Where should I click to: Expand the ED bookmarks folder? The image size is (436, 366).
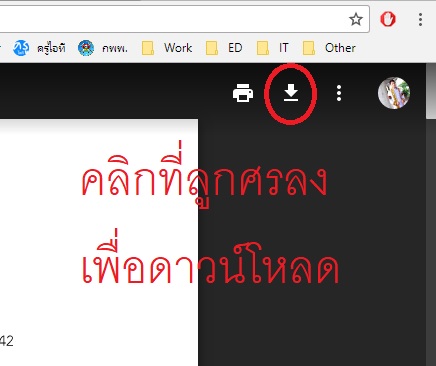coord(224,48)
